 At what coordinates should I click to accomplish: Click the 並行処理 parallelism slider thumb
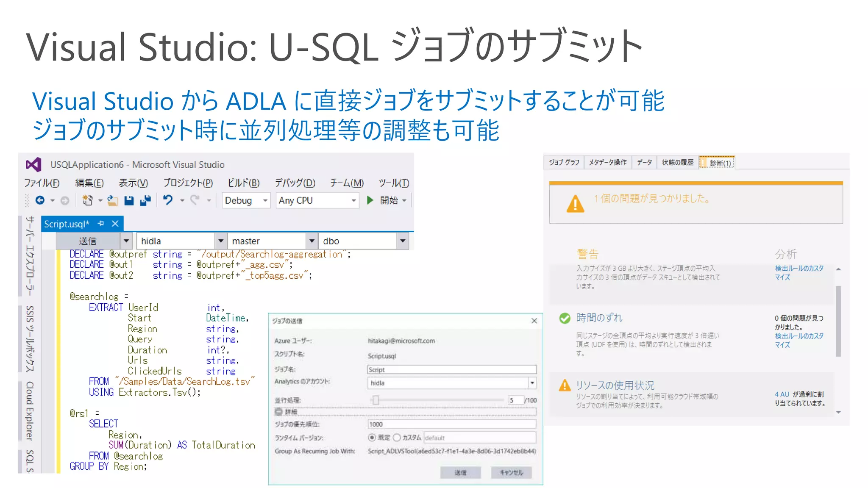pos(376,400)
